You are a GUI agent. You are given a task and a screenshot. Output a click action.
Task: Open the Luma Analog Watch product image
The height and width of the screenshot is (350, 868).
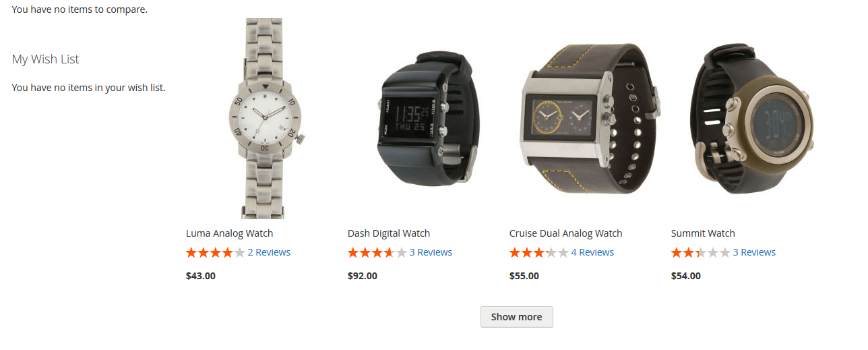(x=266, y=119)
